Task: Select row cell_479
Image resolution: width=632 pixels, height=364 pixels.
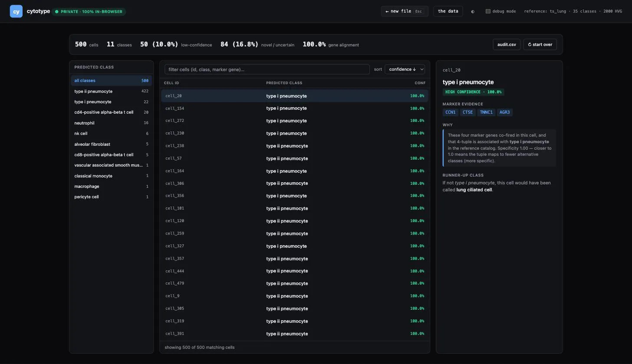Action: 295,284
